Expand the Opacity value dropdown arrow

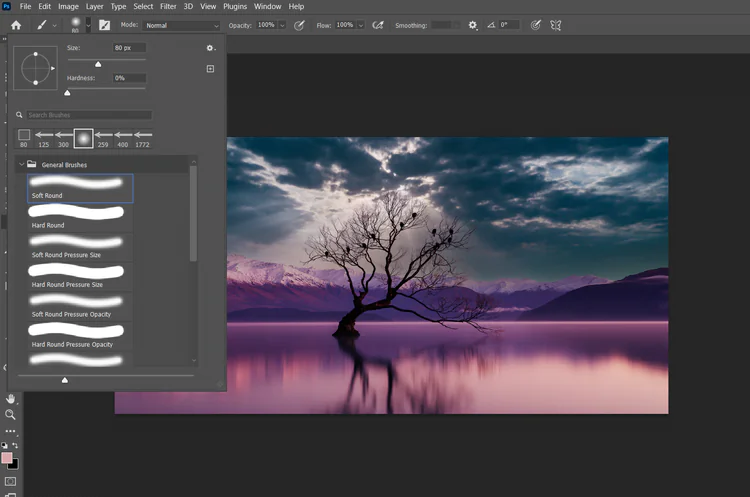click(282, 24)
